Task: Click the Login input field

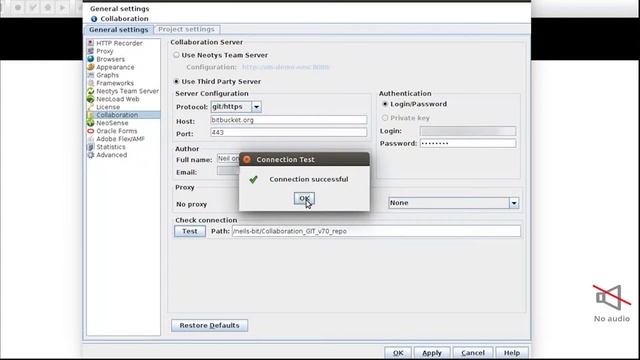Action: tap(468, 131)
